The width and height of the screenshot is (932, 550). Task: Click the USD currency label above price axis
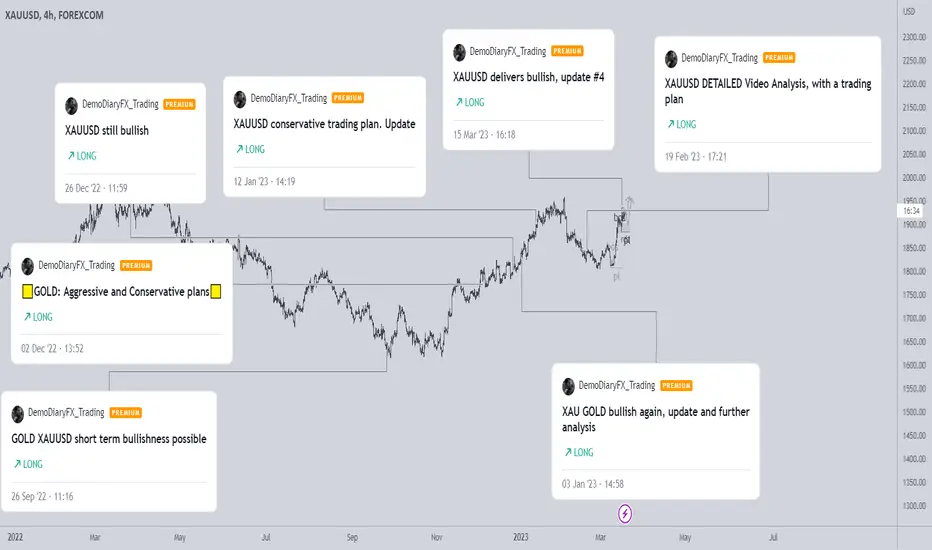[909, 11]
